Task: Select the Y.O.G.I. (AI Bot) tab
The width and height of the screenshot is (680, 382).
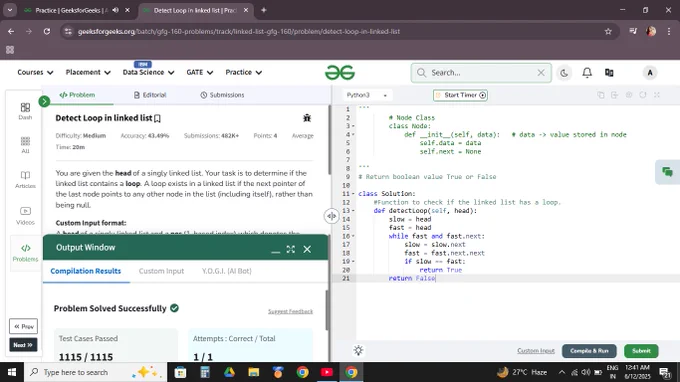Action: click(x=226, y=271)
